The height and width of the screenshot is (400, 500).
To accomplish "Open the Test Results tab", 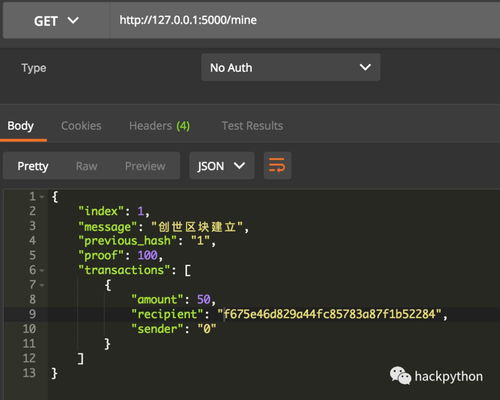I will point(252,126).
